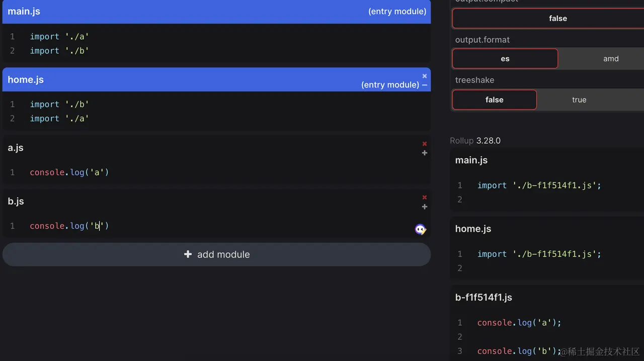Click (entry module) label on home.js

click(x=390, y=85)
